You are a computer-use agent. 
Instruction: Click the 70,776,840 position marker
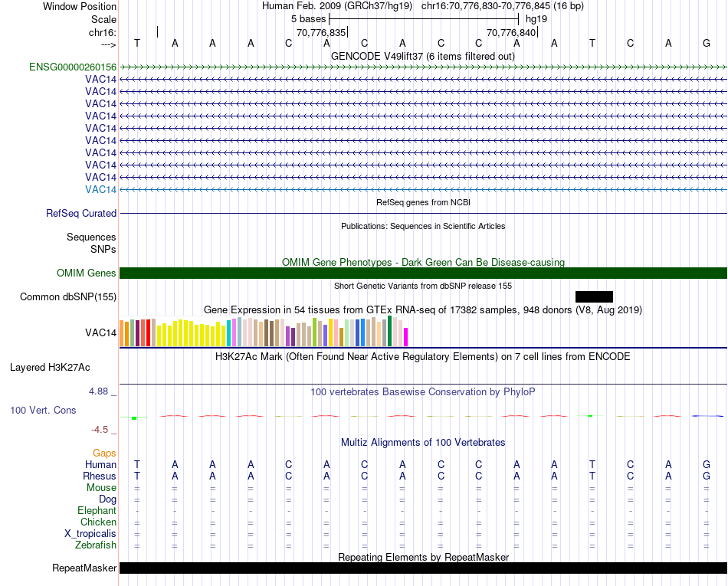point(511,32)
